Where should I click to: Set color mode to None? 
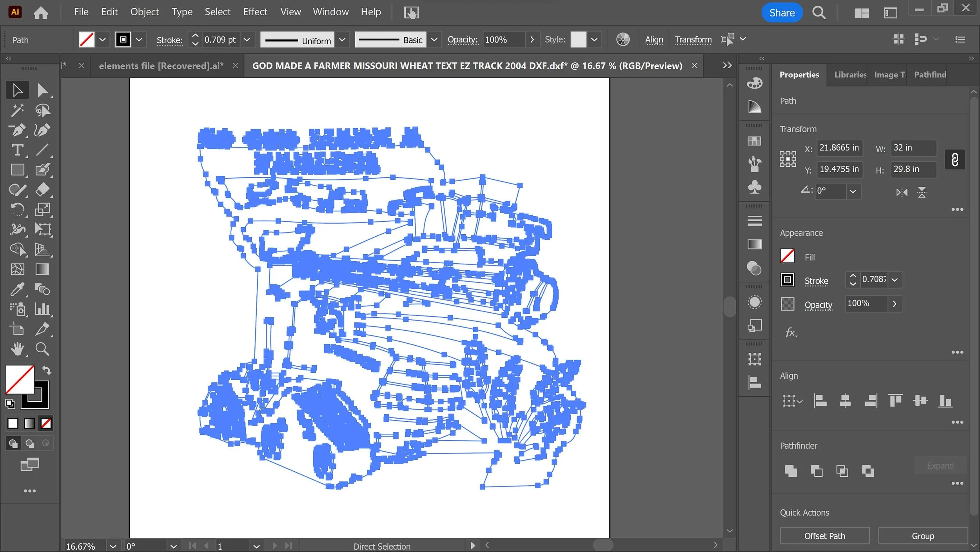[46, 423]
